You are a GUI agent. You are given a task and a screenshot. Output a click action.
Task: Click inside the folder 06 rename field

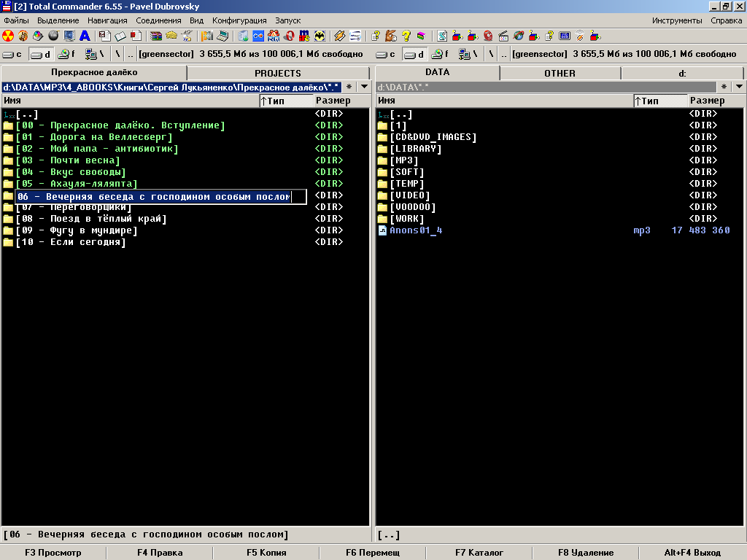click(x=161, y=197)
